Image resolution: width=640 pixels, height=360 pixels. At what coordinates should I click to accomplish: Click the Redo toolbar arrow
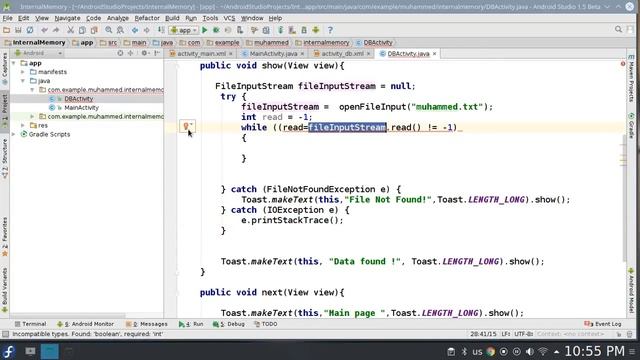(x=56, y=30)
